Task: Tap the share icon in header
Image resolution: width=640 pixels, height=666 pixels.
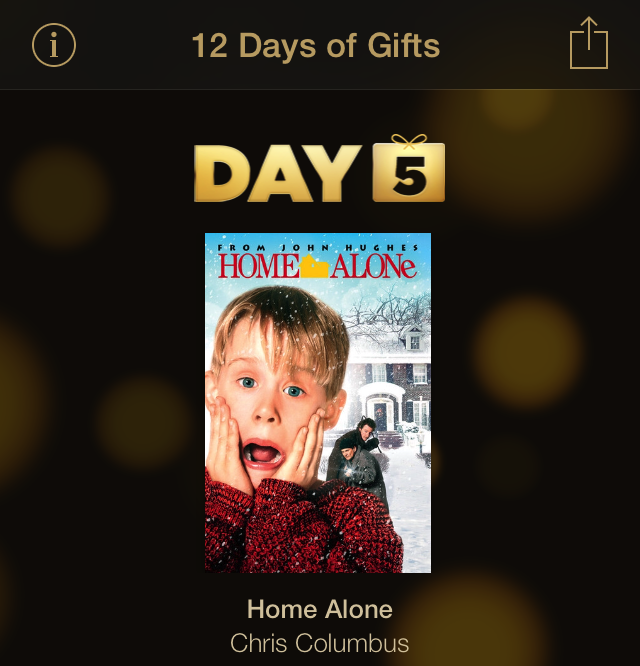Action: 589,43
